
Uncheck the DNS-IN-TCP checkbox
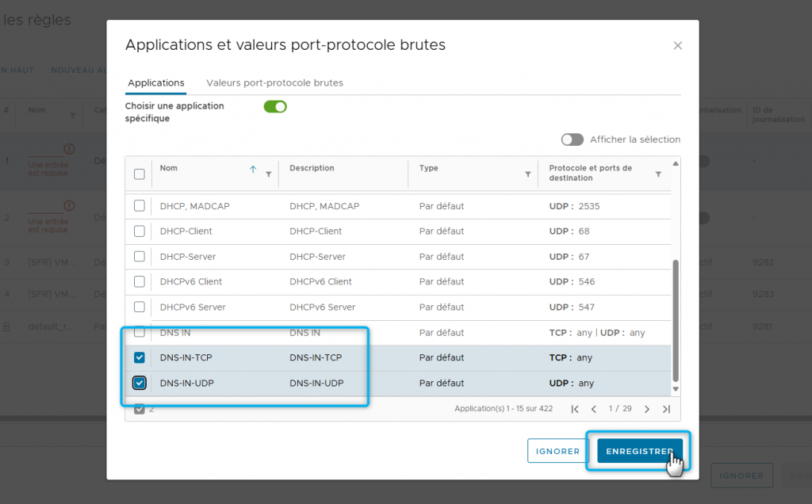[x=140, y=358]
